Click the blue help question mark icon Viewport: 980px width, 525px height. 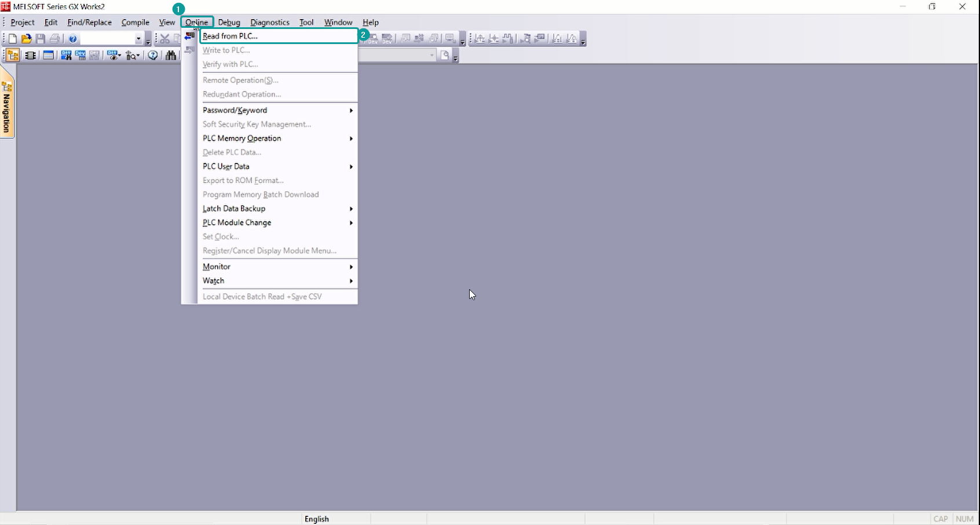(73, 39)
